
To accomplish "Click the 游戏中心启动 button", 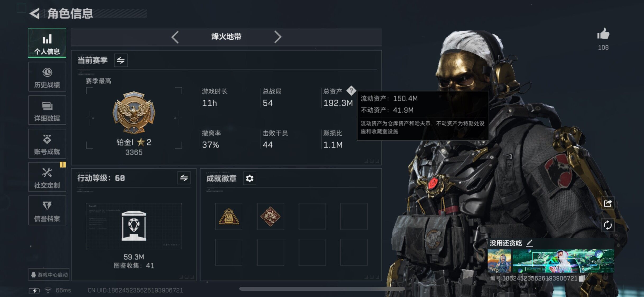I will click(x=49, y=275).
